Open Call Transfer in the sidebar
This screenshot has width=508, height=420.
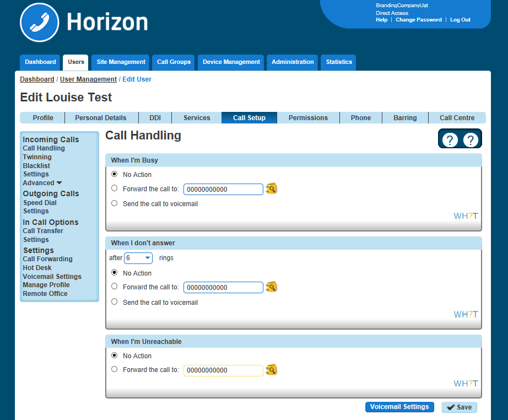43,231
